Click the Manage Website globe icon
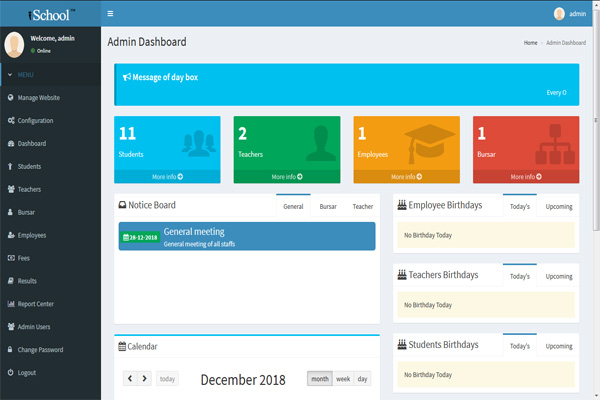Image resolution: width=600 pixels, height=400 pixels. [10, 98]
